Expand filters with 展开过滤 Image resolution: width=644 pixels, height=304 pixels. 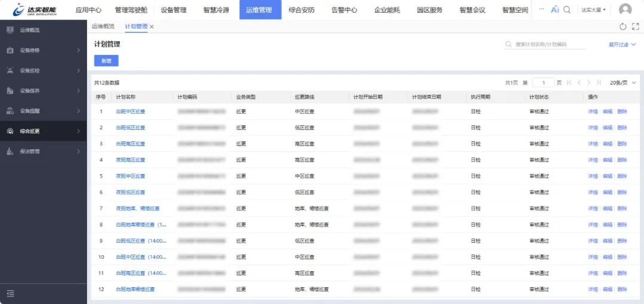click(622, 44)
